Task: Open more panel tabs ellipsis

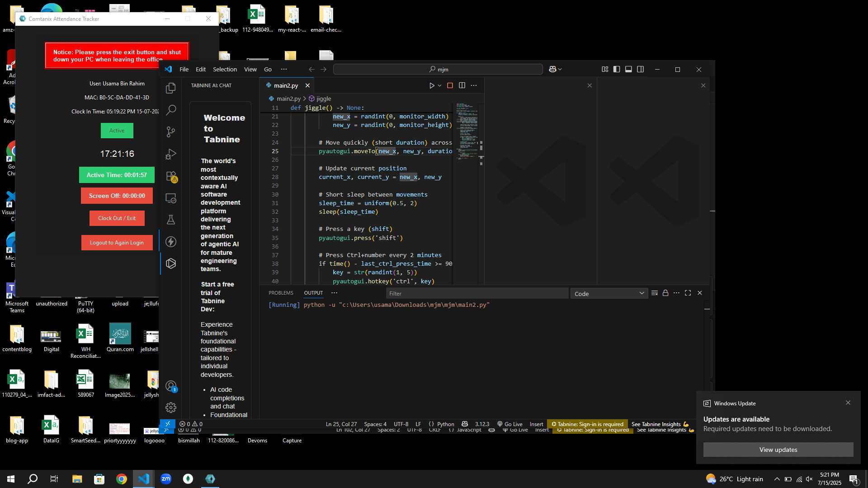Action: tap(335, 293)
